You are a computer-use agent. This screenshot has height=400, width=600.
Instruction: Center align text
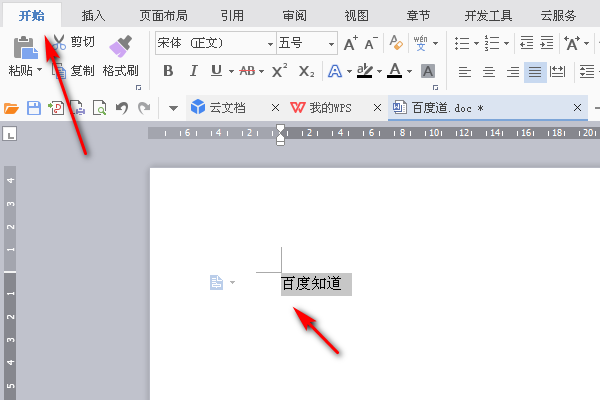[x=489, y=72]
